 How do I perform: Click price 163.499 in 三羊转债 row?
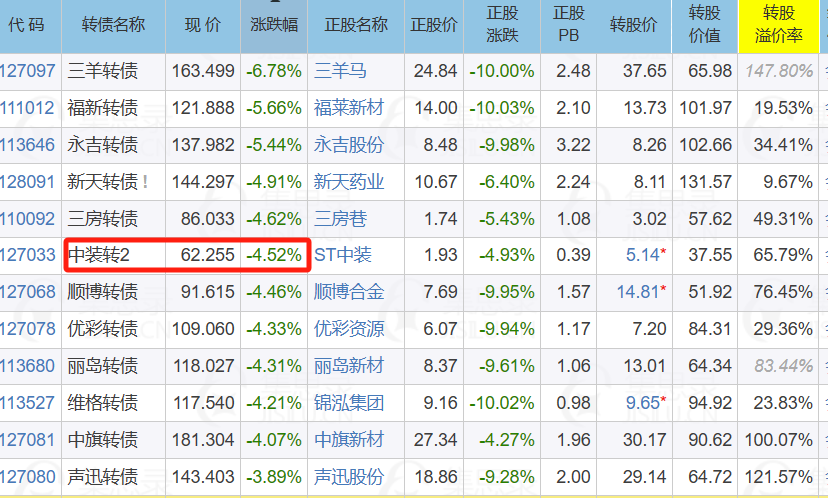(x=203, y=71)
